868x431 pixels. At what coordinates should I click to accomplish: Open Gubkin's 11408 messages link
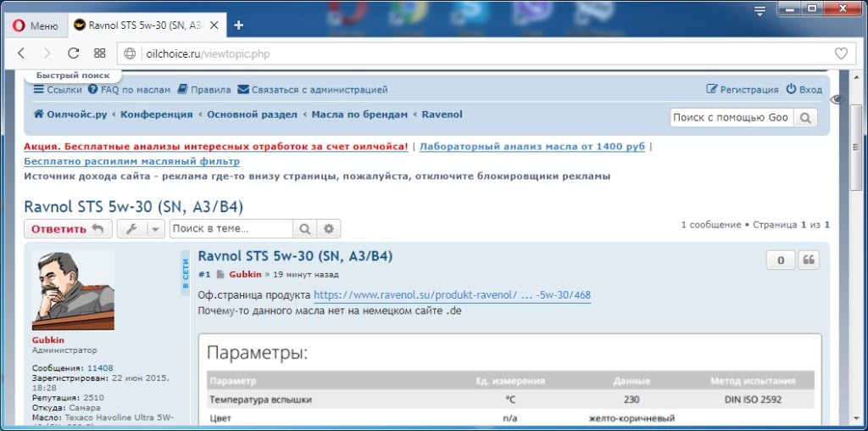pyautogui.click(x=100, y=368)
